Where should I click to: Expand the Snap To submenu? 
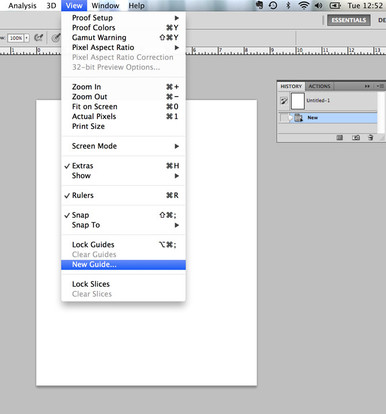123,225
